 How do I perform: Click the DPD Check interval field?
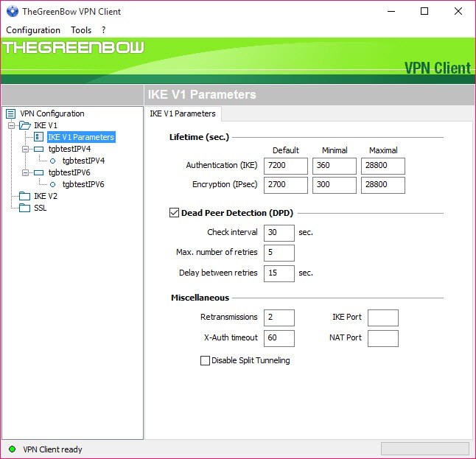point(279,233)
